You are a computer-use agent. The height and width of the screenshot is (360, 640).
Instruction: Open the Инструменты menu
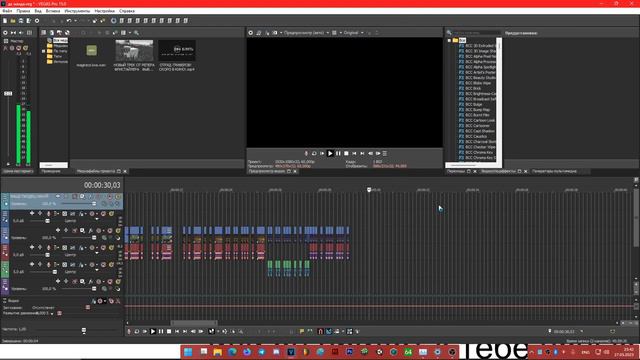point(77,11)
